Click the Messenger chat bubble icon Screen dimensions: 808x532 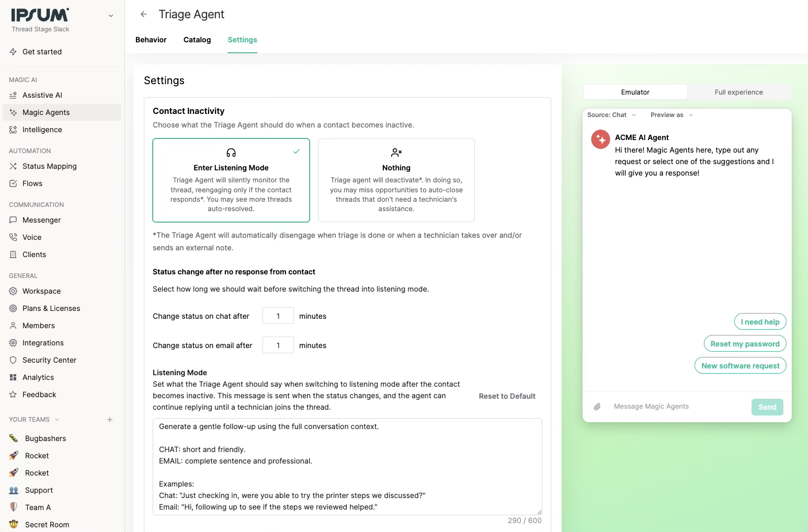tap(13, 220)
